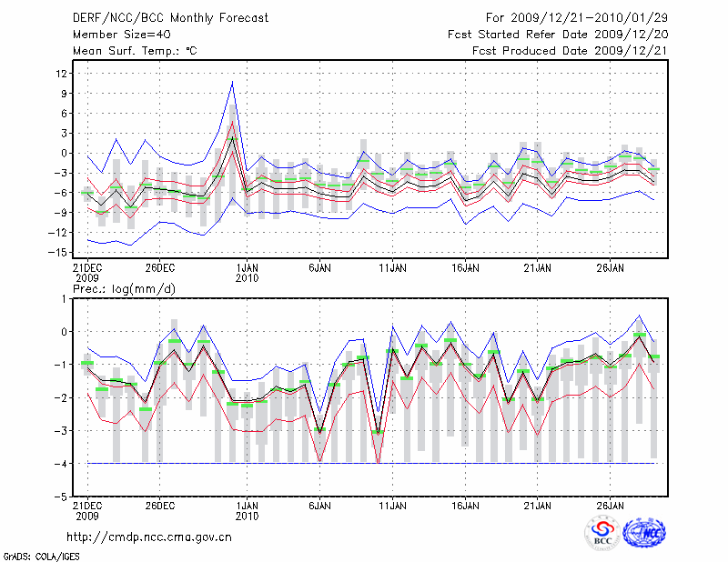Click the BCC logo
The height and width of the screenshot is (562, 728).
tap(602, 533)
